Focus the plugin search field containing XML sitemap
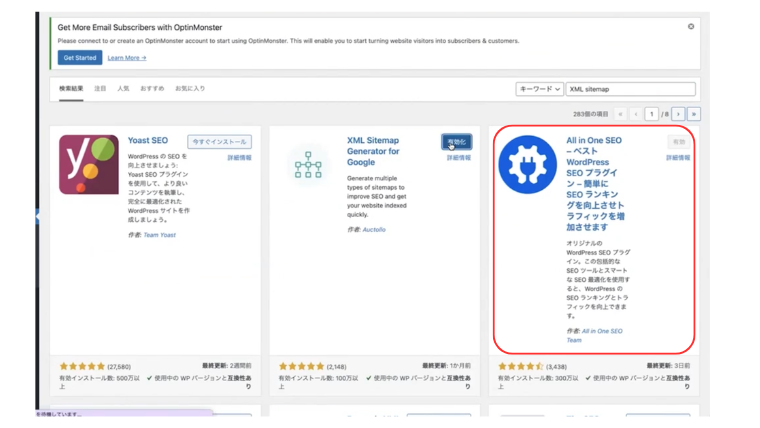Image resolution: width=760 pixels, height=428 pixels. [631, 89]
